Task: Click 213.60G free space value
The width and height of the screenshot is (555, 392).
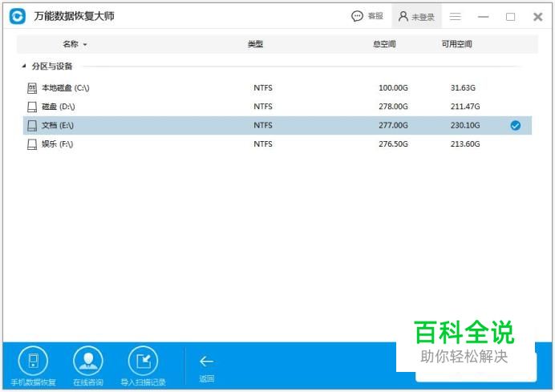Action: pyautogui.click(x=465, y=144)
